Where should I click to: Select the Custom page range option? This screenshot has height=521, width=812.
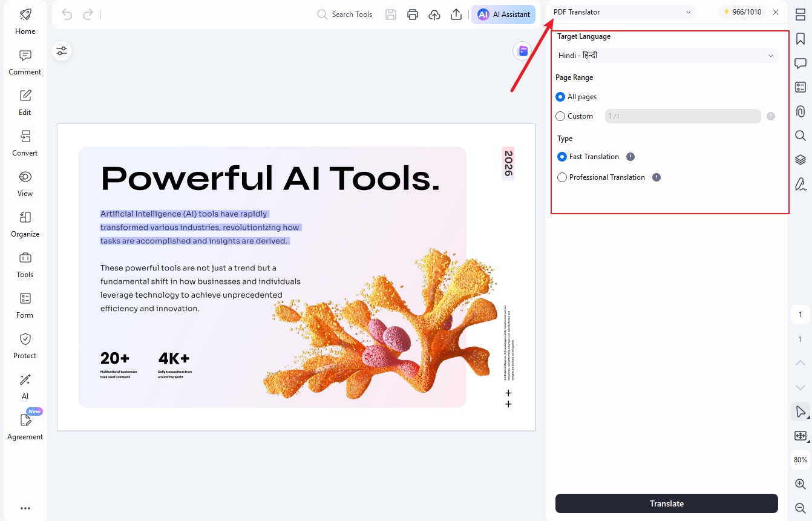click(560, 116)
